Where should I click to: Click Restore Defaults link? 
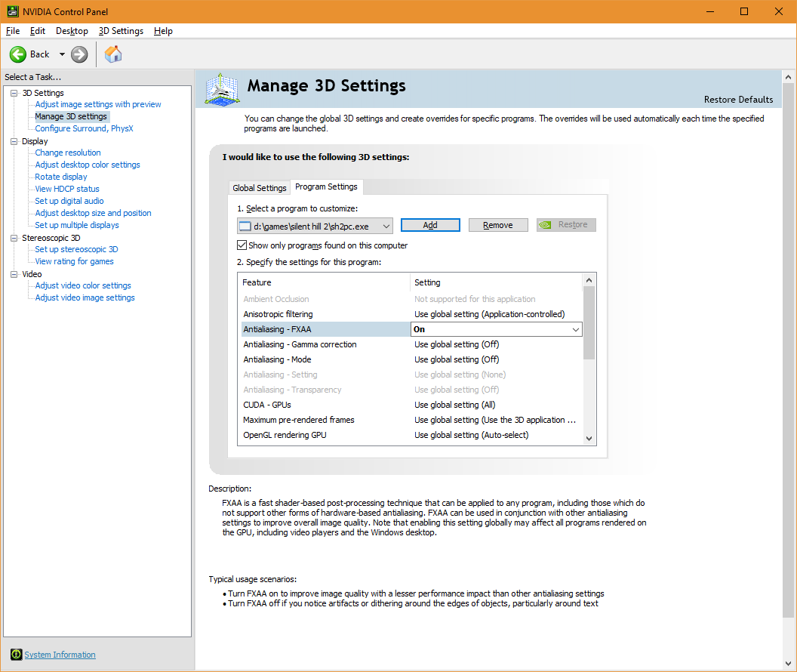tap(738, 100)
